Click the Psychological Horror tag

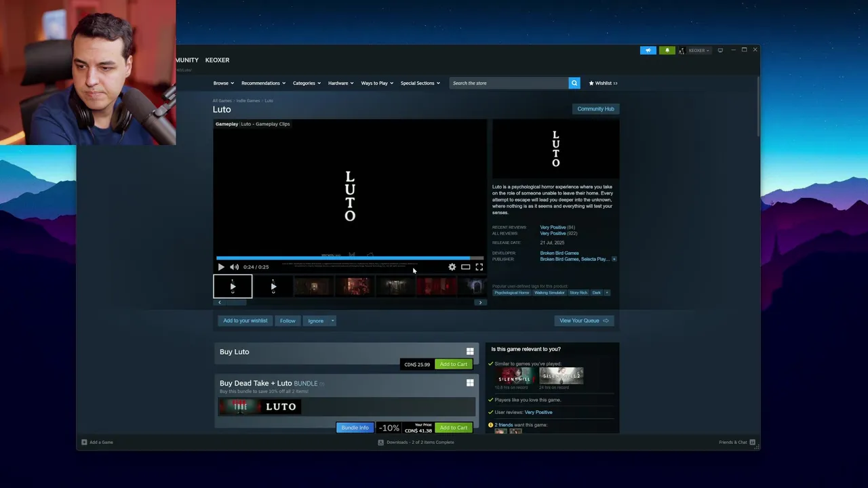tap(512, 293)
